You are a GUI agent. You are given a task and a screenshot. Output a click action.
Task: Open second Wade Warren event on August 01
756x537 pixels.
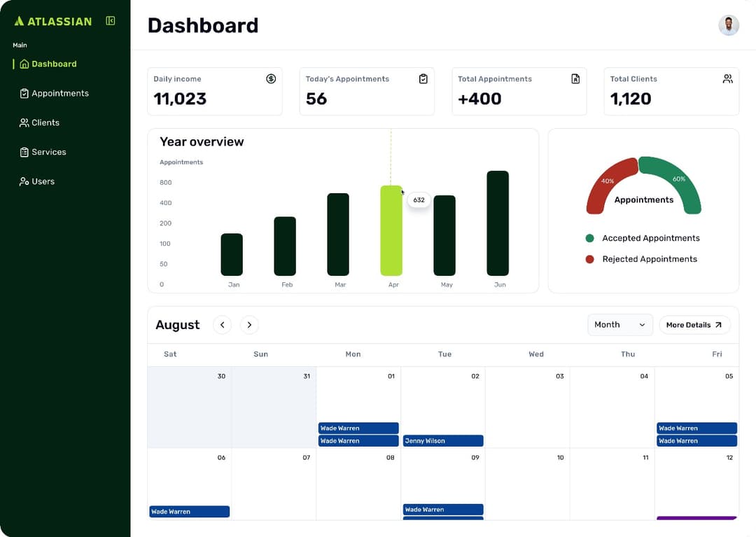(x=358, y=440)
